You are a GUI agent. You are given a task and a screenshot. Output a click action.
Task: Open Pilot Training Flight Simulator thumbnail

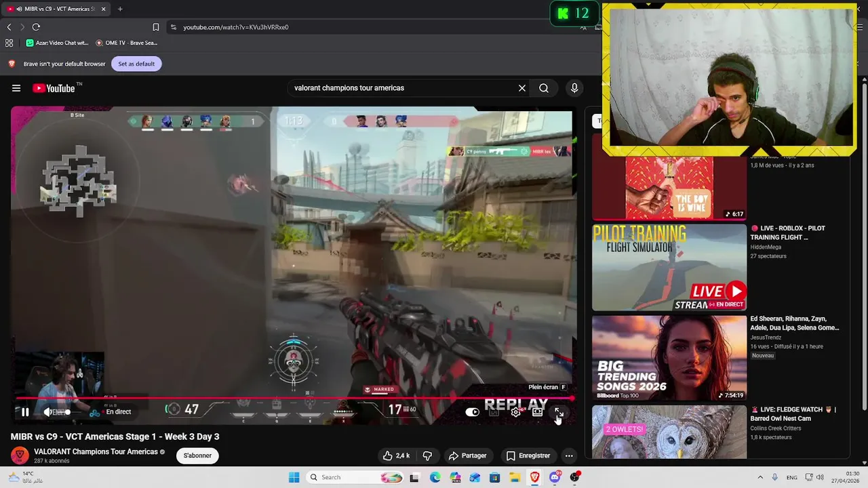tap(669, 267)
